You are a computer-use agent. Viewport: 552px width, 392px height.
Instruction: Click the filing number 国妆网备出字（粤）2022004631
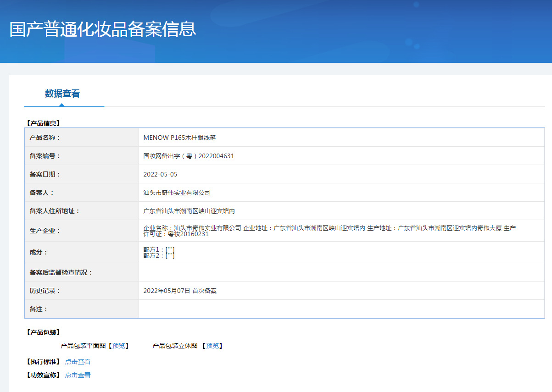189,156
